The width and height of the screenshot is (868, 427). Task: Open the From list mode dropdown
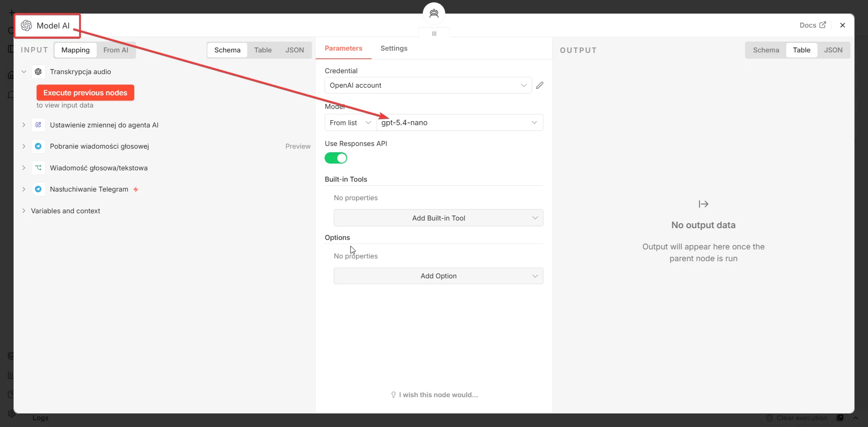point(350,122)
